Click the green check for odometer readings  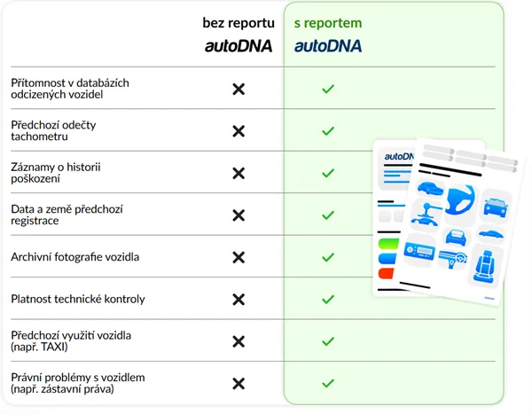pos(327,131)
